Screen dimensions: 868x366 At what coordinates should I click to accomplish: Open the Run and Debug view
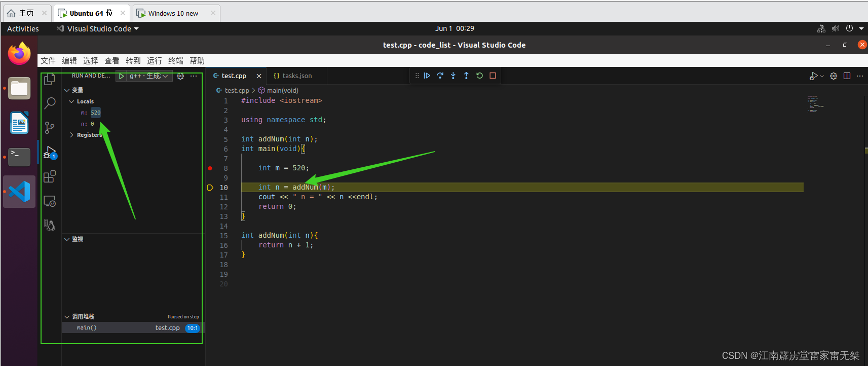(x=50, y=152)
